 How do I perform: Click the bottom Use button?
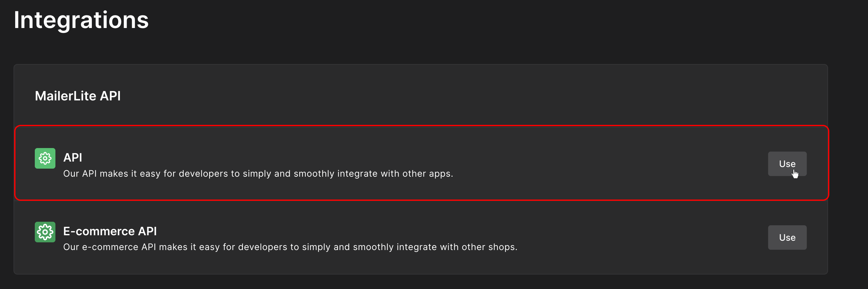[x=787, y=238]
